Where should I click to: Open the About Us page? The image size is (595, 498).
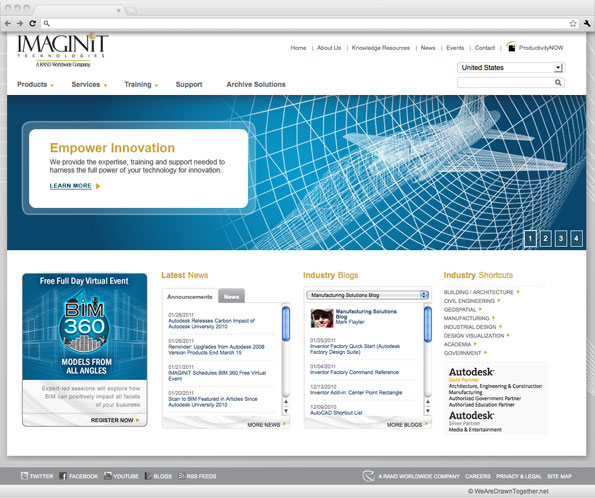tap(329, 48)
